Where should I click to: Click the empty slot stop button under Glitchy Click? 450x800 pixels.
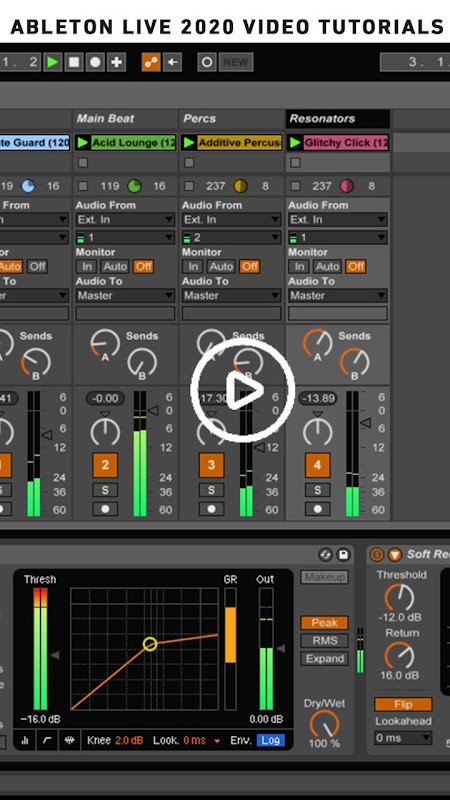[x=295, y=163]
